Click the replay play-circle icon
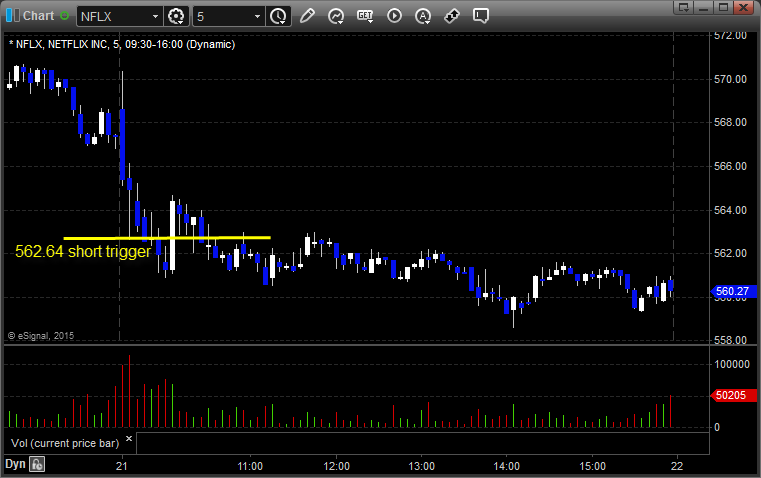The height and width of the screenshot is (478, 761). (x=394, y=16)
